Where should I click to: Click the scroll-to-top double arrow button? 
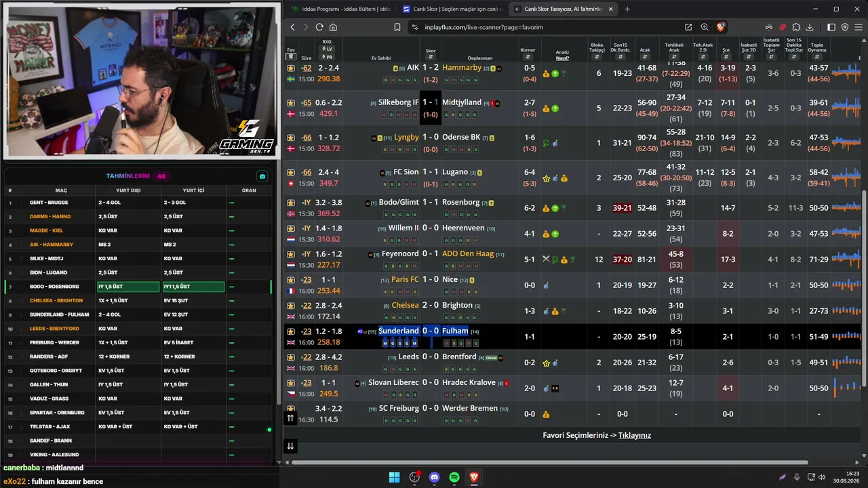point(290,418)
